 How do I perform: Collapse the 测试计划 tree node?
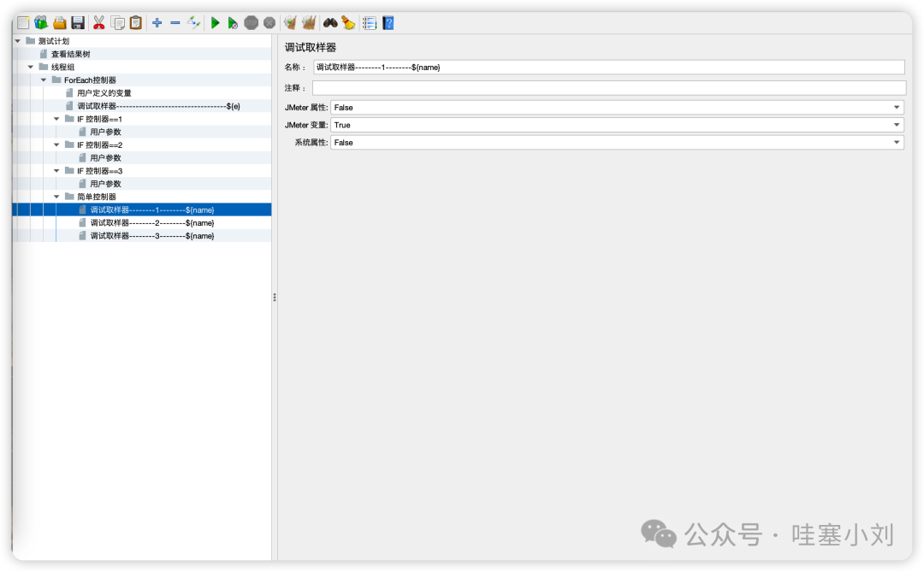18,41
